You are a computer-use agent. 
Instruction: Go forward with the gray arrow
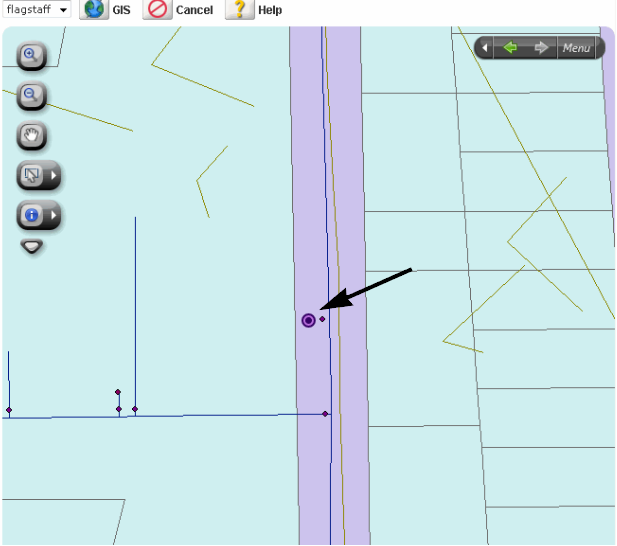pos(541,48)
